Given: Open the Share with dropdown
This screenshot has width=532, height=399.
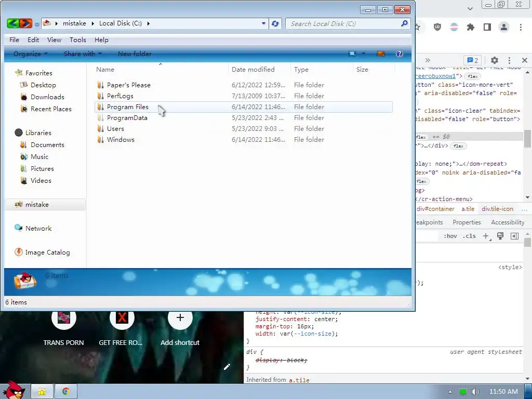Looking at the screenshot, I should pos(83,54).
